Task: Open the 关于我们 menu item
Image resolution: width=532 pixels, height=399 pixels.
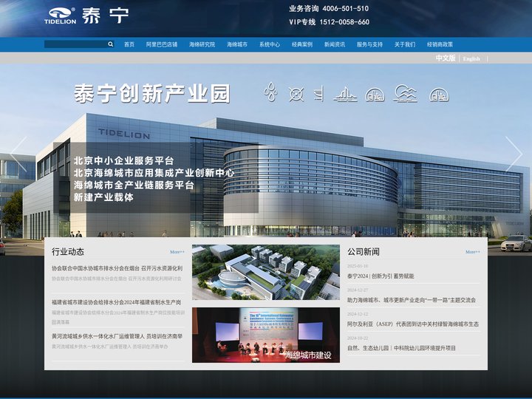Action: point(405,44)
